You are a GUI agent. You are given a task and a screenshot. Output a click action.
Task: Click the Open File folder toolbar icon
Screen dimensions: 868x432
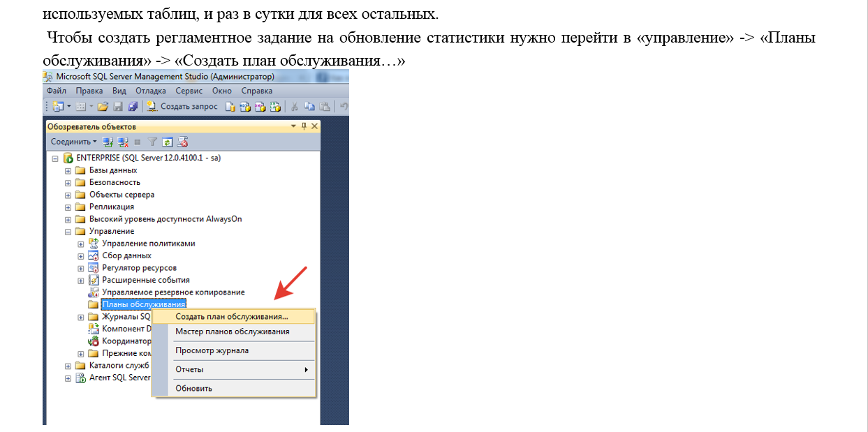[x=103, y=107]
